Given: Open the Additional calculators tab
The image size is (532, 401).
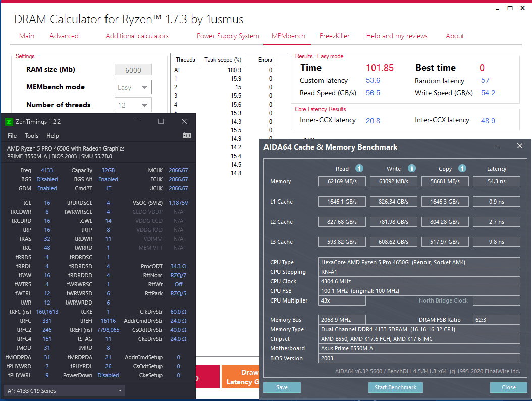Looking at the screenshot, I should pyautogui.click(x=137, y=36).
